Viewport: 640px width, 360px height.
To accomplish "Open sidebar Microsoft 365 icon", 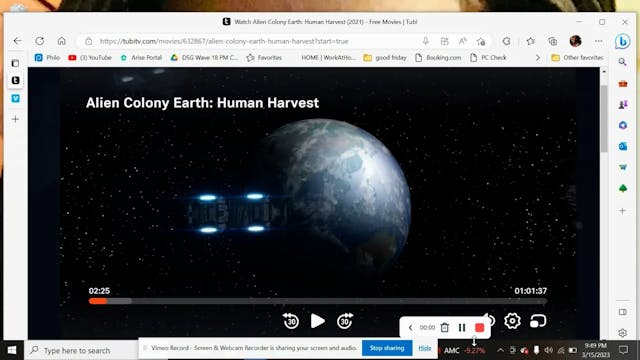I will [x=623, y=125].
